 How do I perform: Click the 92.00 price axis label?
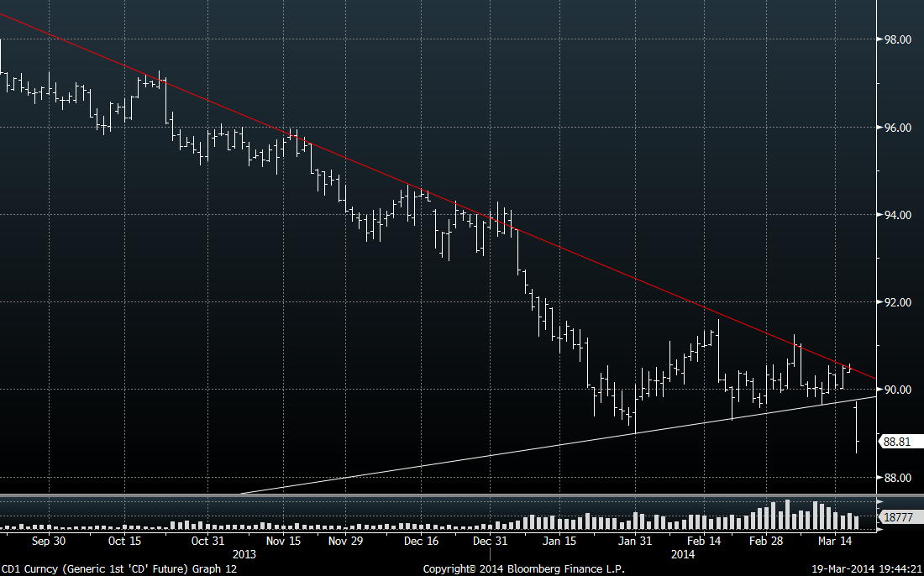click(898, 302)
